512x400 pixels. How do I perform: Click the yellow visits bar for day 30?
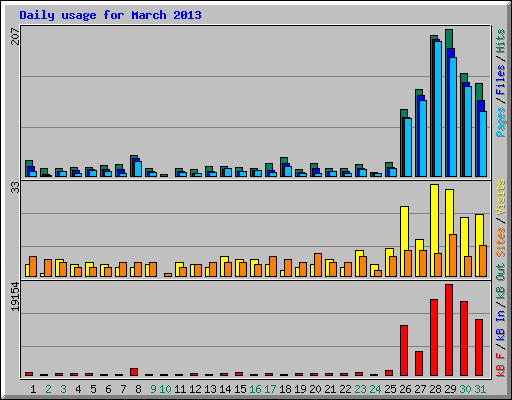point(465,237)
